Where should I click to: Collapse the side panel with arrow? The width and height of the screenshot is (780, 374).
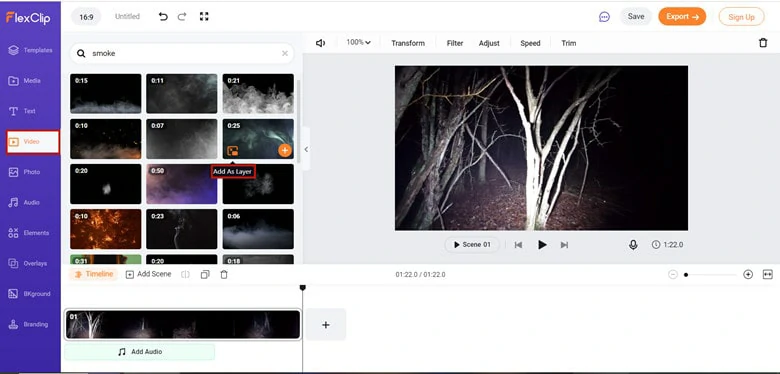pyautogui.click(x=305, y=149)
